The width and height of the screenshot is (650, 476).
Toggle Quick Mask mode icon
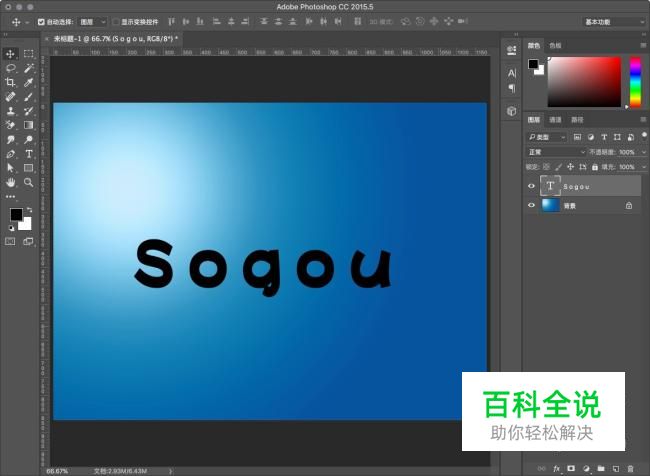tap(10, 241)
